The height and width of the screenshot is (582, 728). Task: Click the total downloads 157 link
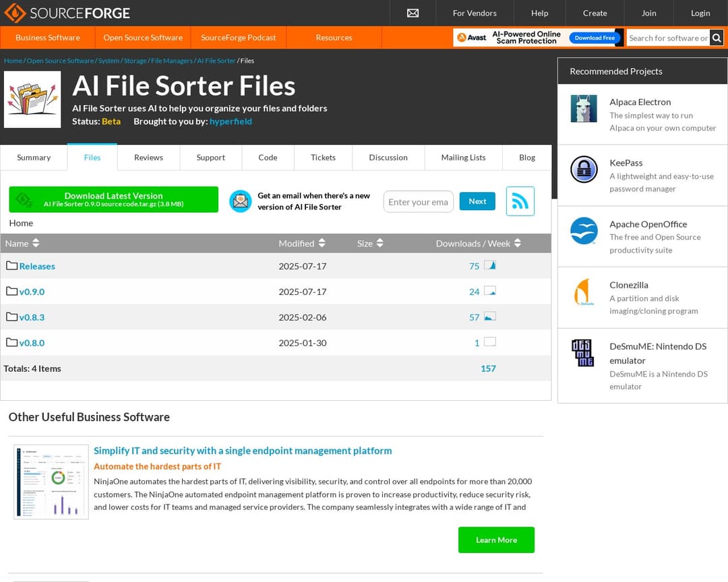pyautogui.click(x=489, y=368)
